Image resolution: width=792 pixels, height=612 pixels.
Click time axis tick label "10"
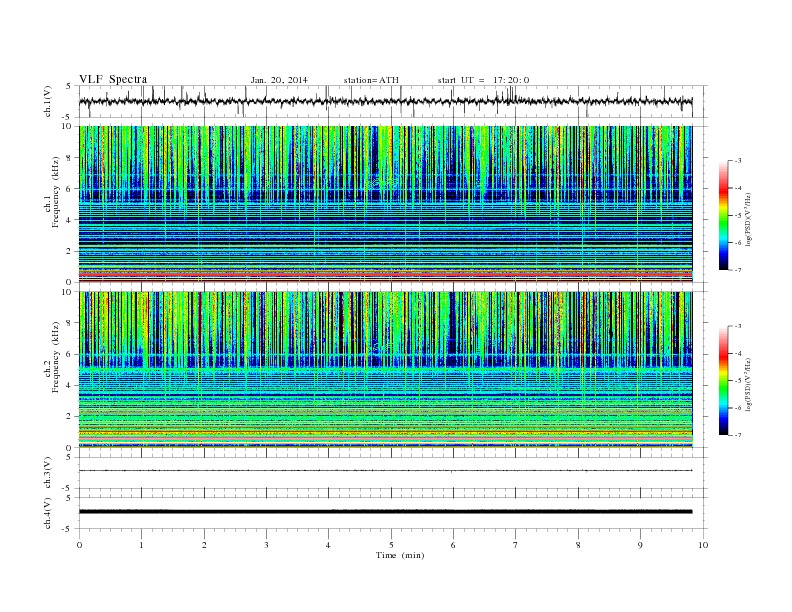coord(703,545)
